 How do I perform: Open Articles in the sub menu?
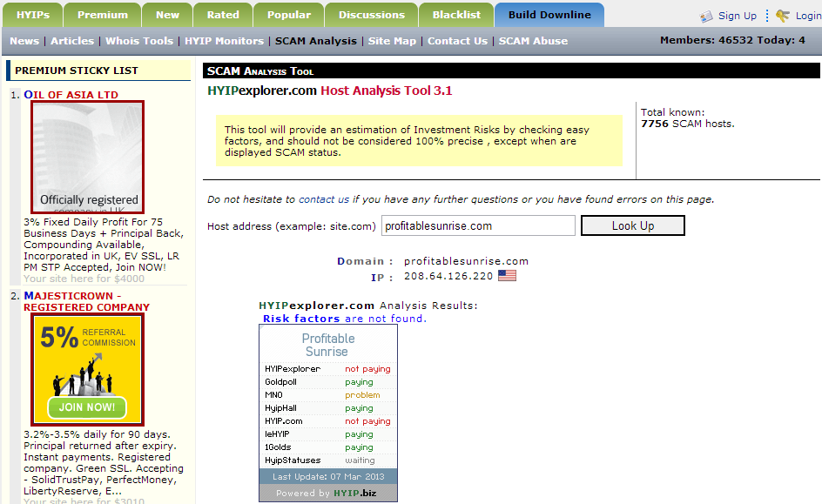(x=72, y=41)
